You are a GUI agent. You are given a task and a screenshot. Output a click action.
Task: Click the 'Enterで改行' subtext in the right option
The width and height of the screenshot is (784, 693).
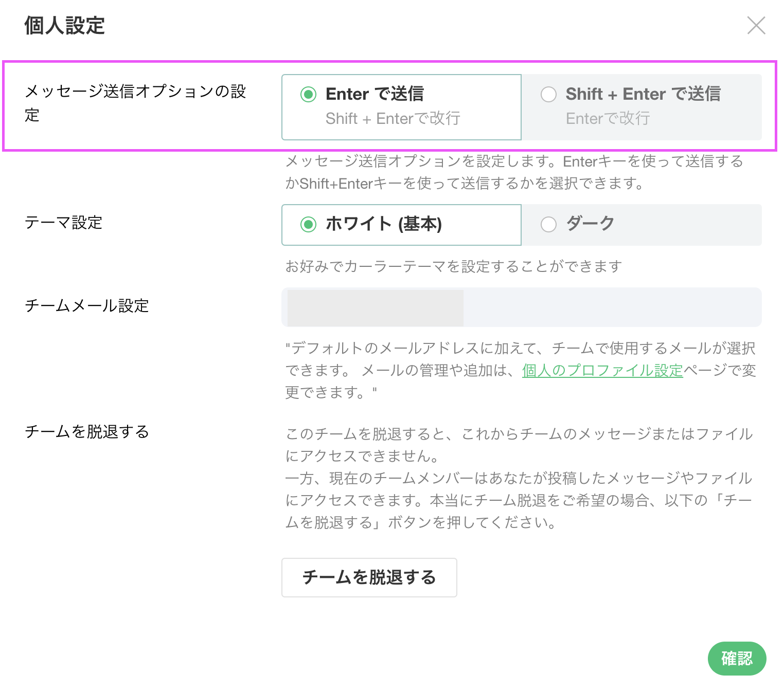click(608, 119)
